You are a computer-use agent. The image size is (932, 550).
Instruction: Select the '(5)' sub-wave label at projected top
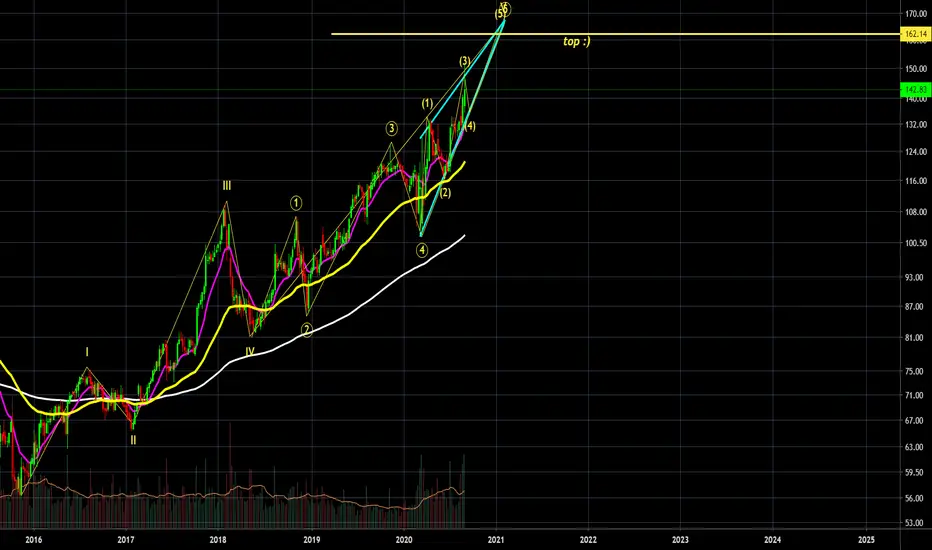tap(501, 12)
